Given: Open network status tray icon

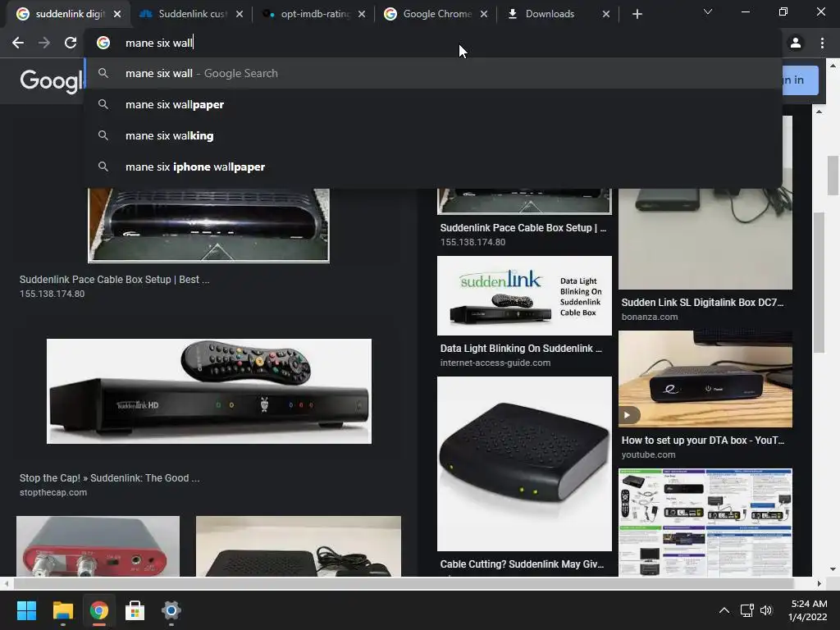Looking at the screenshot, I should [x=746, y=610].
